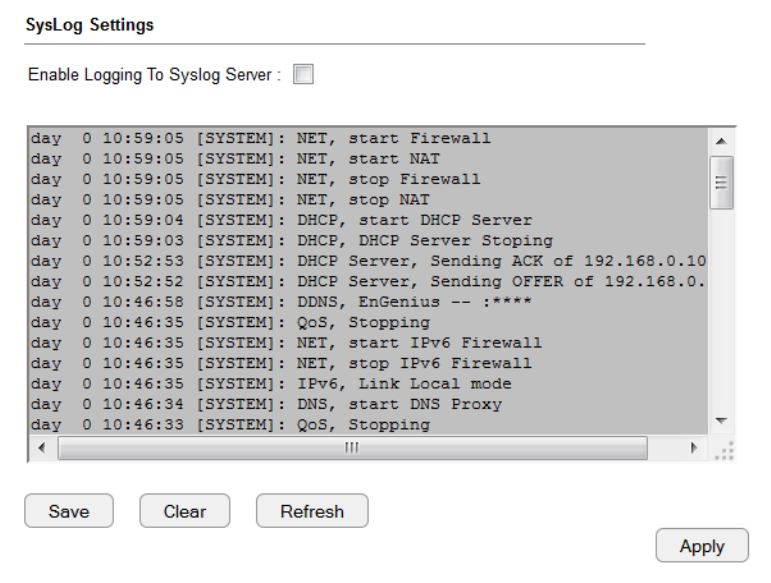Click the 'DDNS, EnGenius' log entry
Screen dimensions: 771x583
(281, 301)
